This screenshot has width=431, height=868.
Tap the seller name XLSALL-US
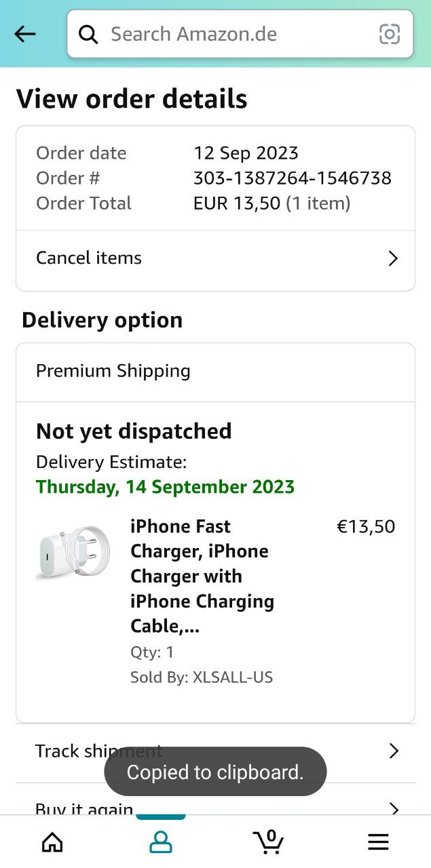pos(232,677)
